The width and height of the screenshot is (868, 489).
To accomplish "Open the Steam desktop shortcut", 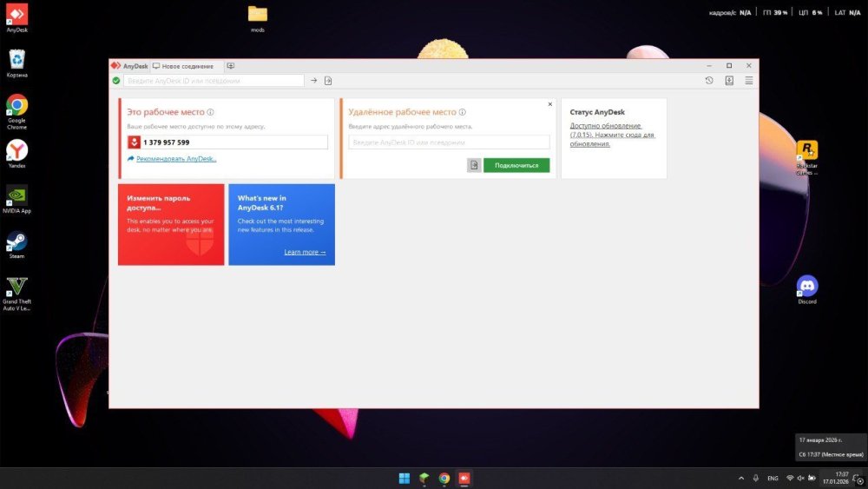I will [x=16, y=245].
